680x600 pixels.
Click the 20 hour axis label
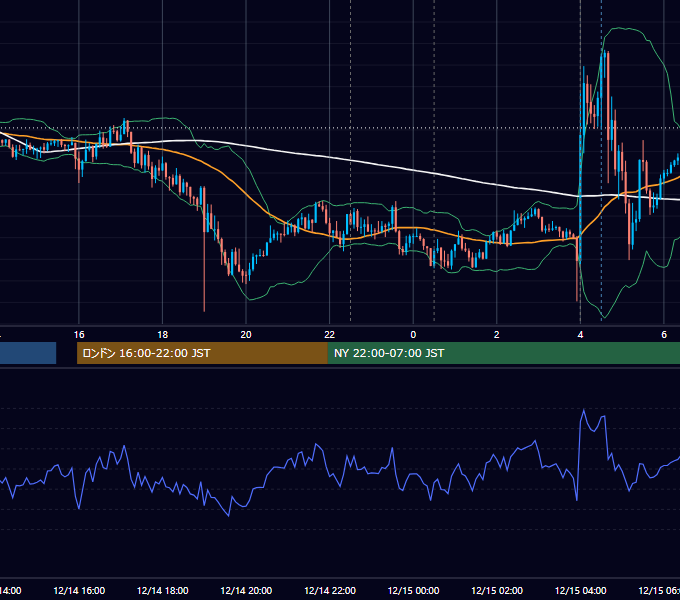tap(246, 335)
